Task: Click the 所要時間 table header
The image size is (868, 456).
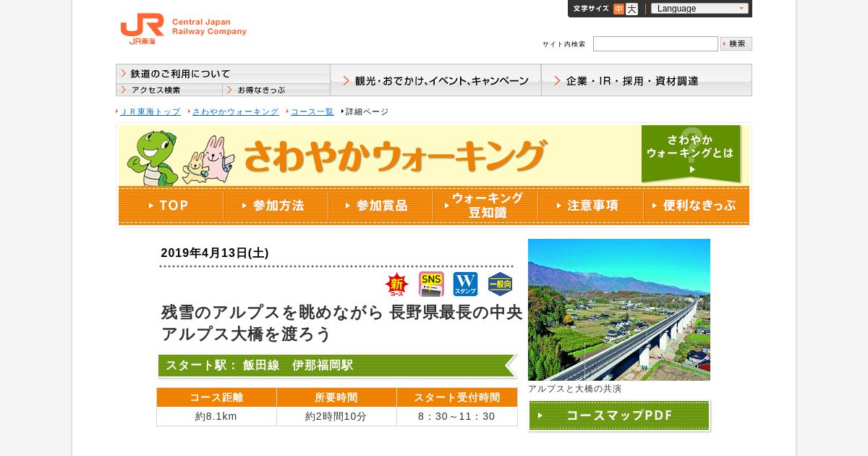Action: coord(336,397)
